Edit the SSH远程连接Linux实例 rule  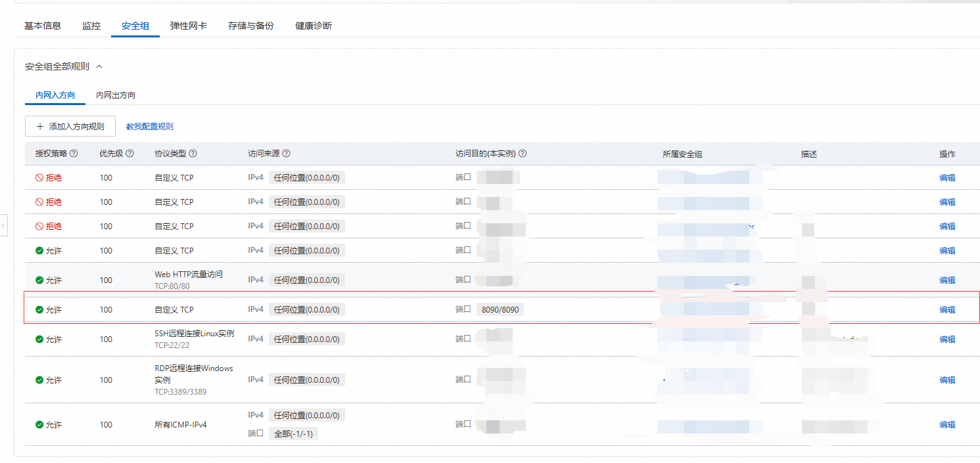[x=947, y=340]
